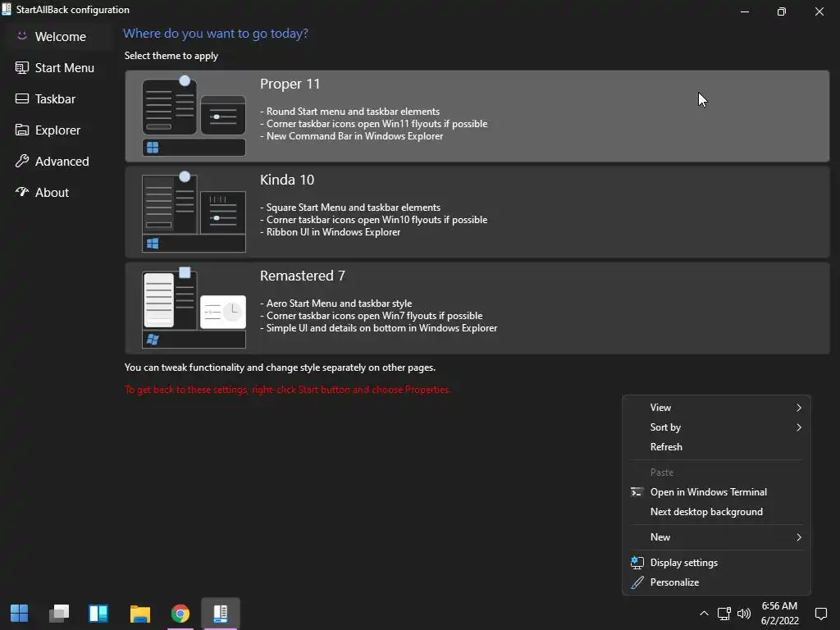
Task: Open the volume speaker tray icon
Action: [744, 614]
